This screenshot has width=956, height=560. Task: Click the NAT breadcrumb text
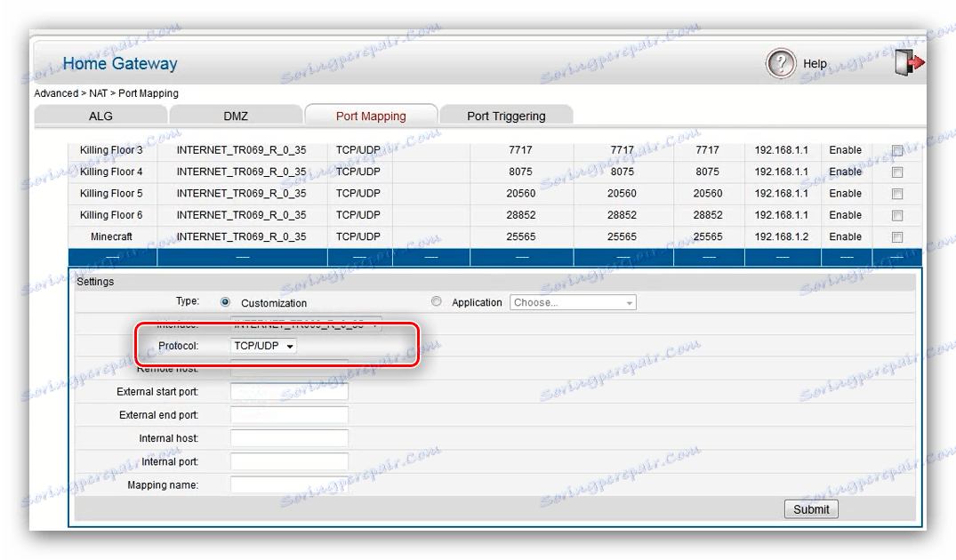98,93
